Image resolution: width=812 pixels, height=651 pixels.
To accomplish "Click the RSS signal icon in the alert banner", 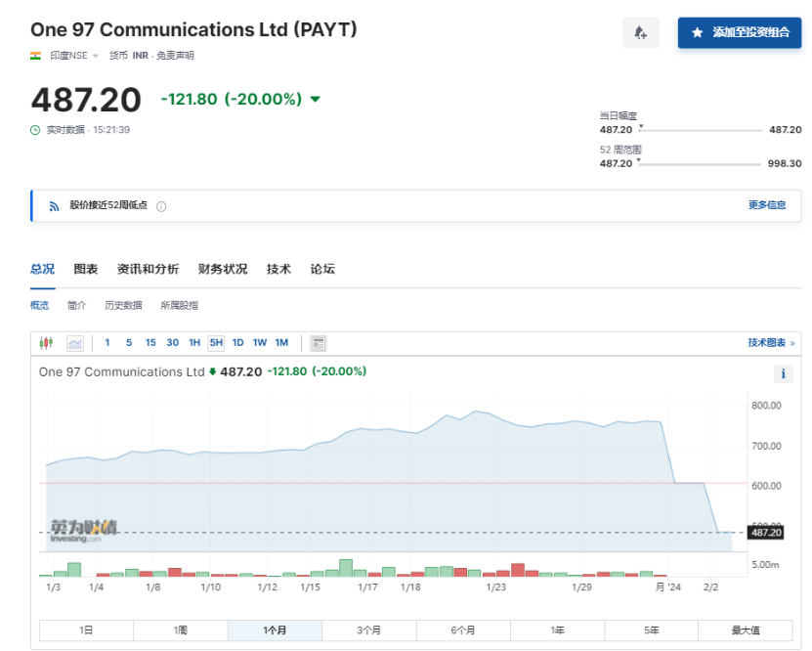I will 55,206.
